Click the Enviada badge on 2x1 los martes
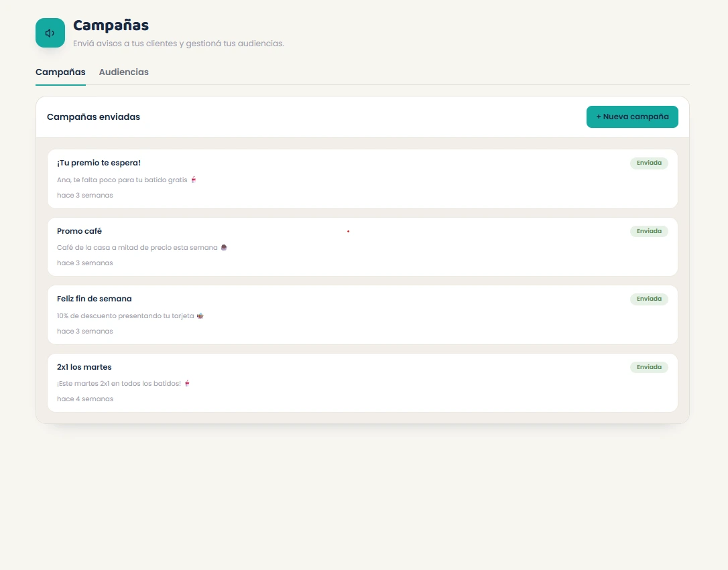This screenshot has height=570, width=728. pyautogui.click(x=649, y=367)
